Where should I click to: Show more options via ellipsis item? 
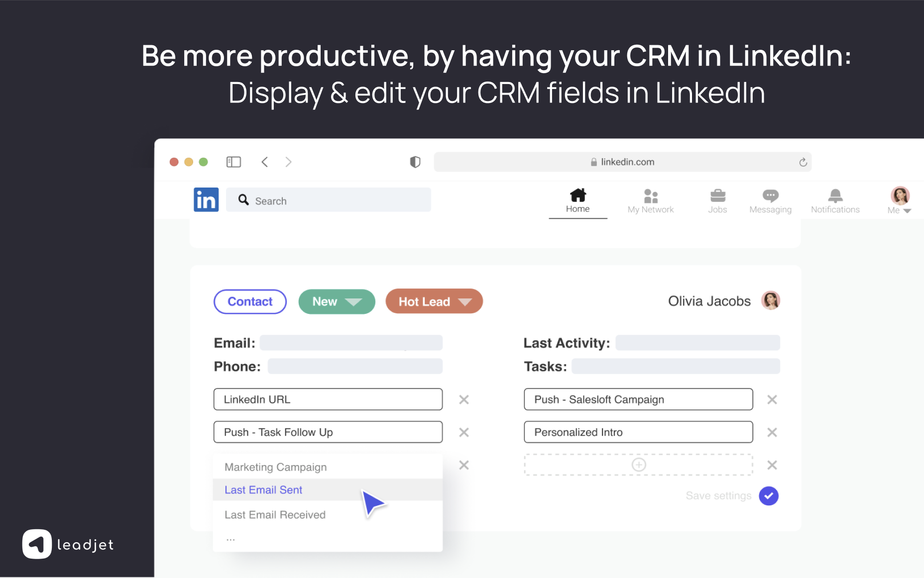coord(231,539)
